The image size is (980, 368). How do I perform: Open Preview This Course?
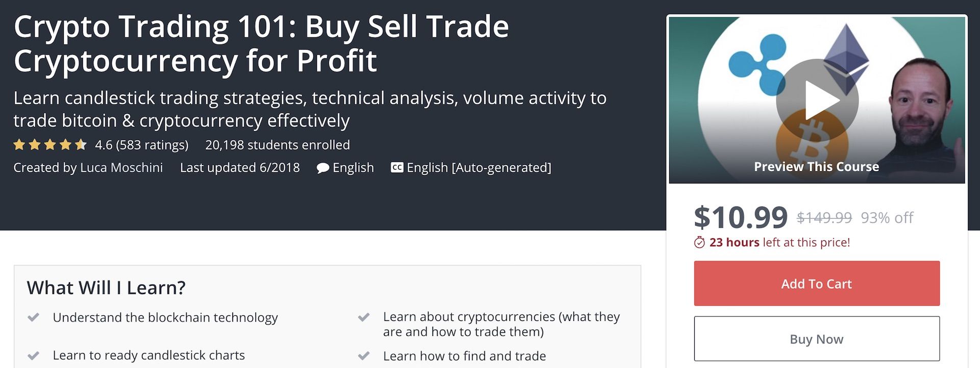click(816, 166)
